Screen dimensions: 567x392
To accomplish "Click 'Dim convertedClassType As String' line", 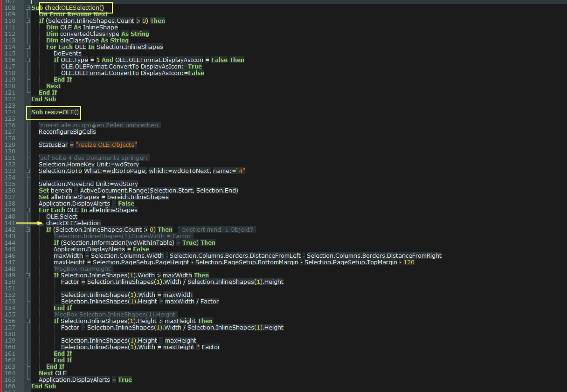I will tap(97, 34).
